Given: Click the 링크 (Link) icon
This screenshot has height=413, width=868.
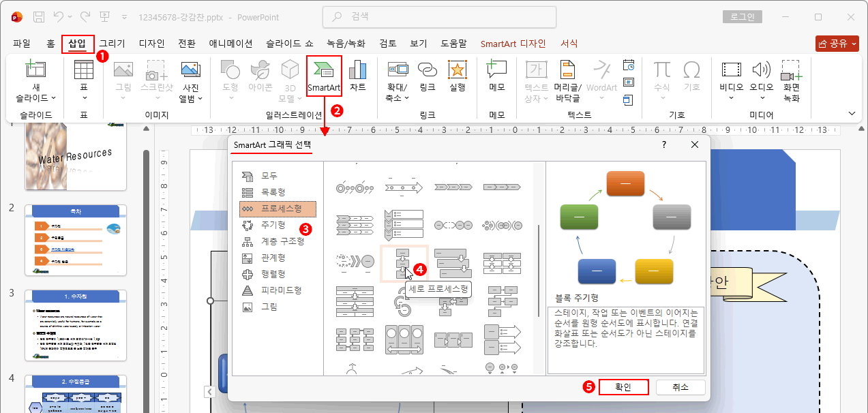Looking at the screenshot, I should [x=428, y=76].
